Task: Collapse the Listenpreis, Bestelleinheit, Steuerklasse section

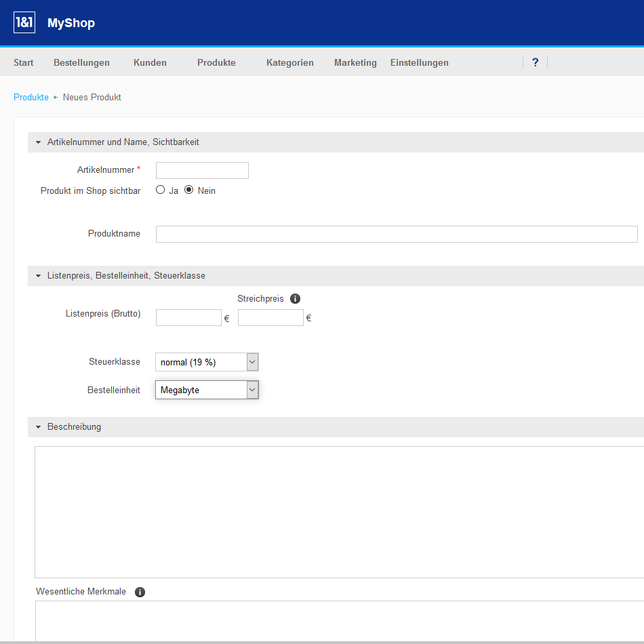Action: 39,276
